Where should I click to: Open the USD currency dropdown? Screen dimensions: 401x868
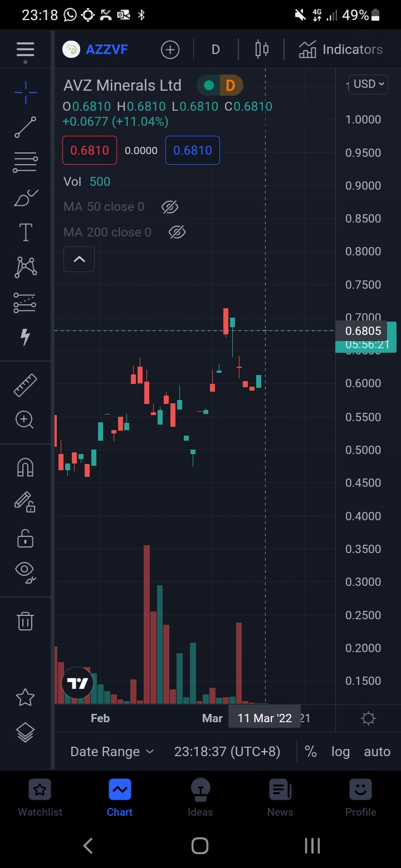(x=368, y=84)
